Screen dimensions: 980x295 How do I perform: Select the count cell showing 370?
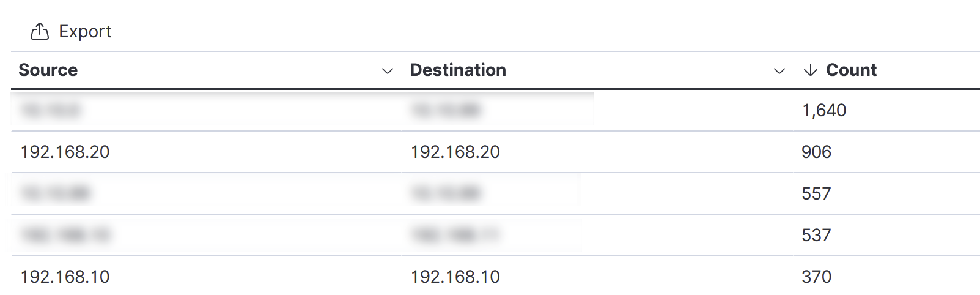tap(816, 277)
